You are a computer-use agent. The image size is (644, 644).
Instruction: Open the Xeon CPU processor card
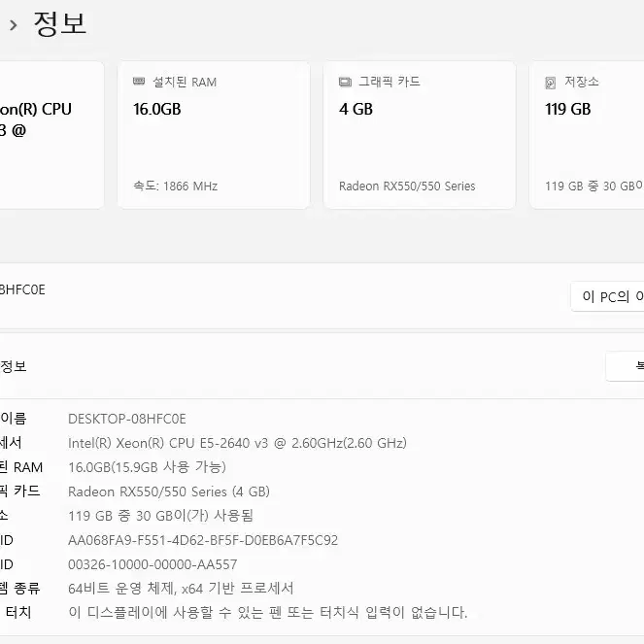(51, 135)
